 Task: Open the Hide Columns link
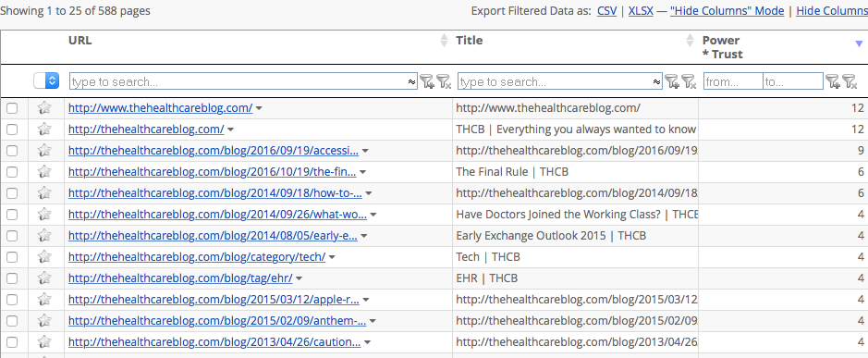tap(832, 10)
